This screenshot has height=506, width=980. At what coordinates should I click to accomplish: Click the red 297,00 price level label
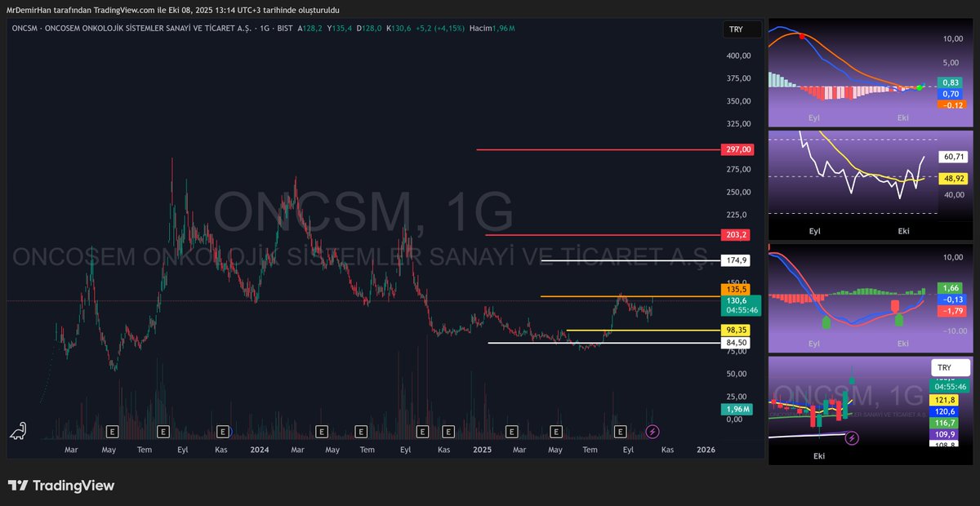coord(737,150)
